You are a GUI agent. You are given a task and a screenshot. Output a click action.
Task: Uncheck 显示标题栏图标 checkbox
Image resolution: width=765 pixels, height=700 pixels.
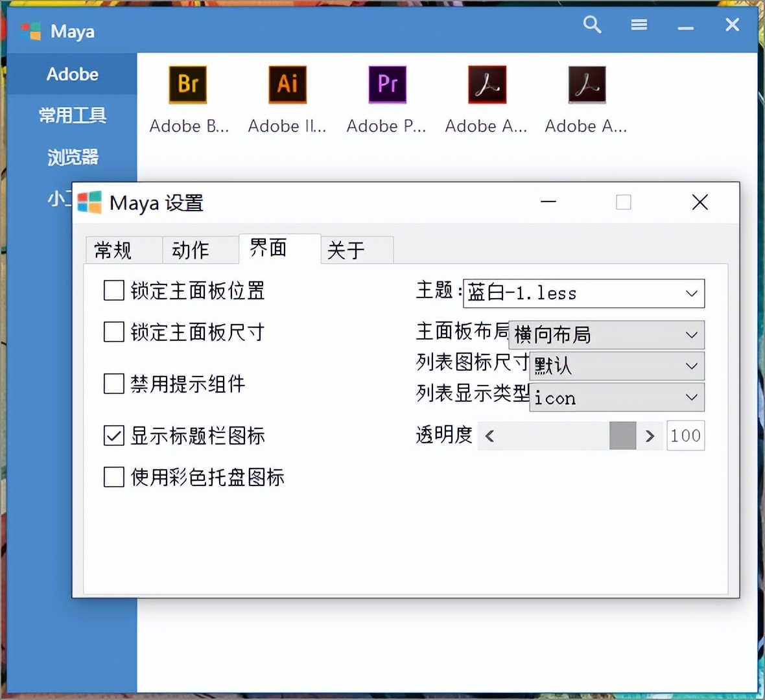113,436
